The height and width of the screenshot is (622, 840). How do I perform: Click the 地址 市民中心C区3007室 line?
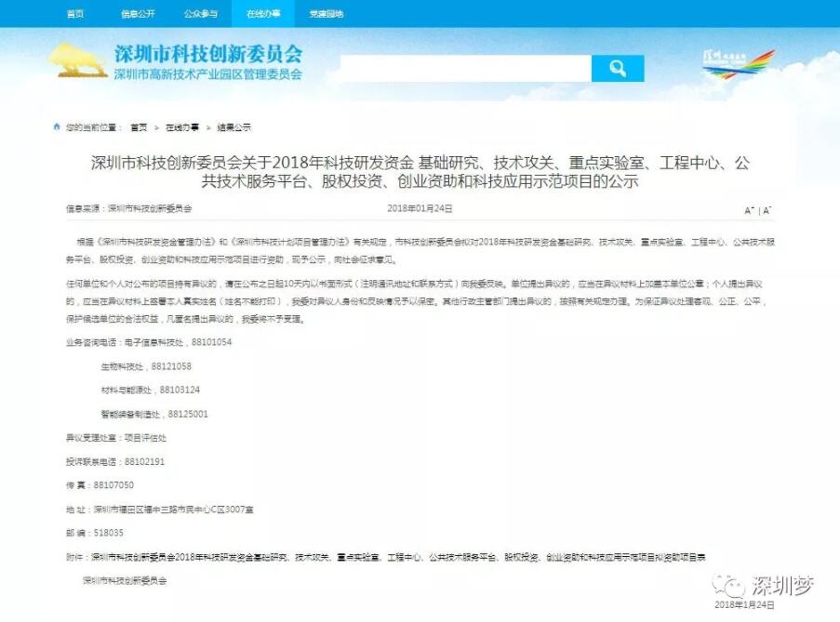(160, 510)
